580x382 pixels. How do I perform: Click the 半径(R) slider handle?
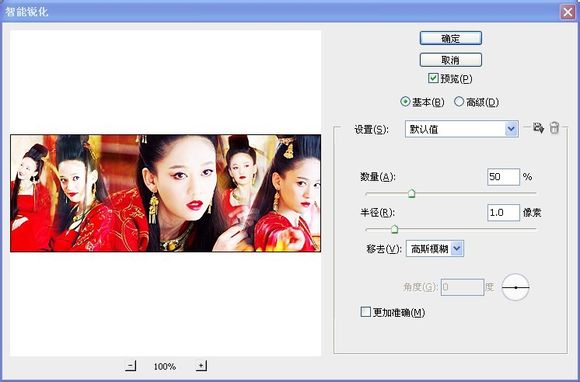pyautogui.click(x=394, y=229)
